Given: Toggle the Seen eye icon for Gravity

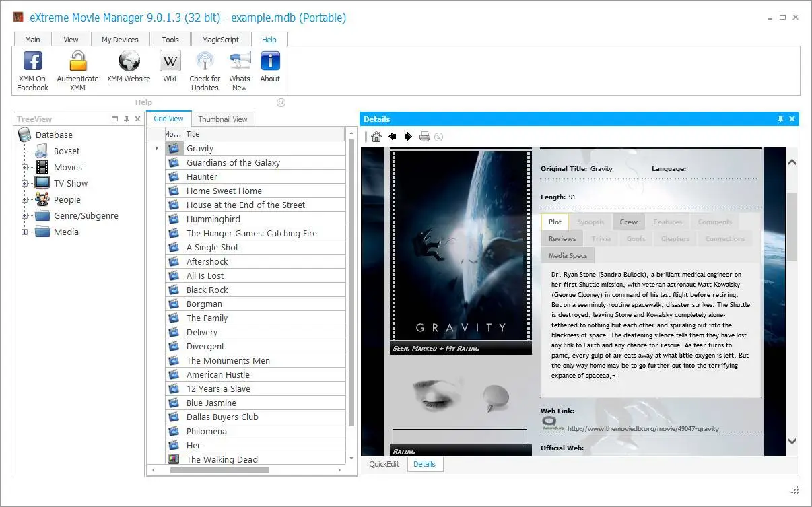Looking at the screenshot, I should [438, 397].
